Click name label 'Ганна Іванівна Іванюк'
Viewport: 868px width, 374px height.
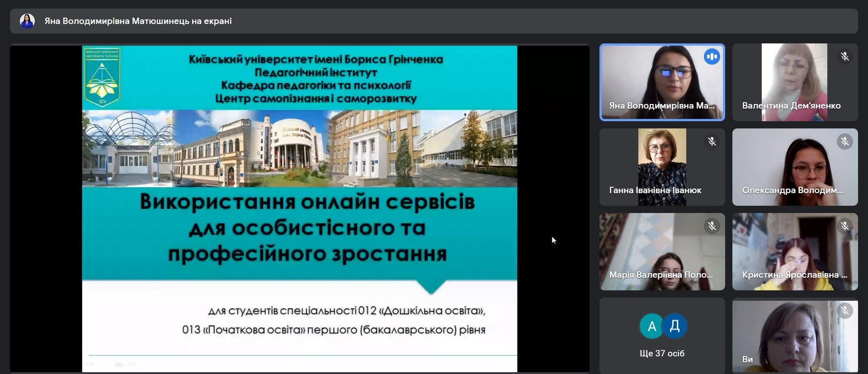pyautogui.click(x=655, y=190)
